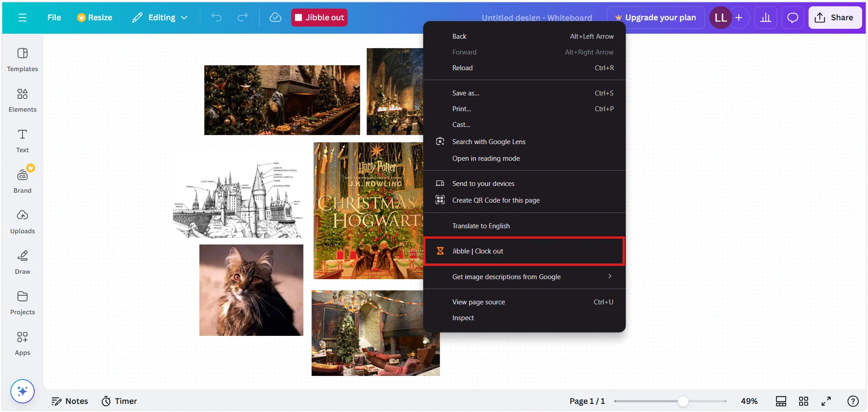Choose Jibble | Clock out entry
868x412 pixels.
click(524, 251)
